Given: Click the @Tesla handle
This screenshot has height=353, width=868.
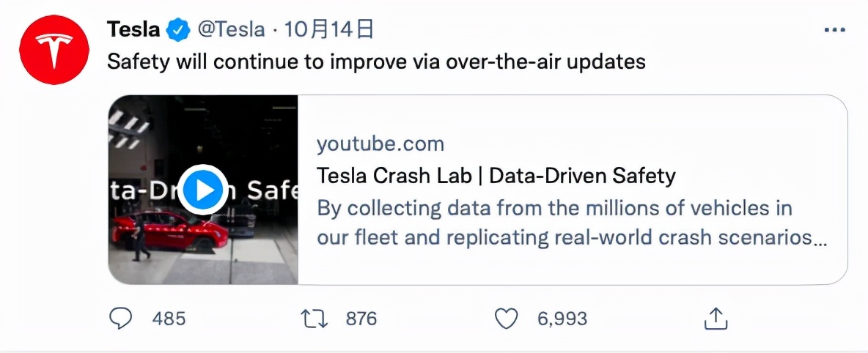Looking at the screenshot, I should pyautogui.click(x=230, y=30).
